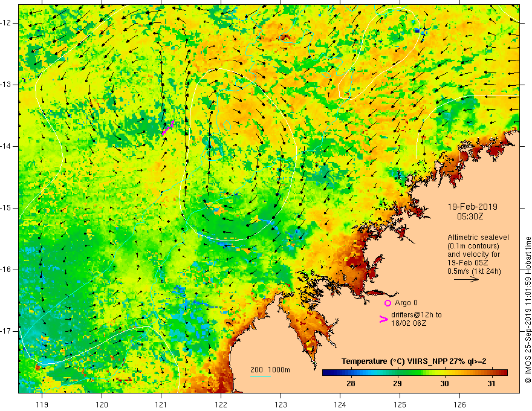Click latitude axis label -14

6,146
